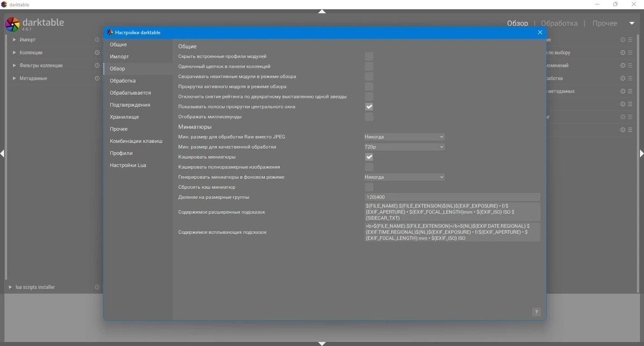The height and width of the screenshot is (346, 644).
Task: Open help via the question mark button
Action: click(536, 312)
